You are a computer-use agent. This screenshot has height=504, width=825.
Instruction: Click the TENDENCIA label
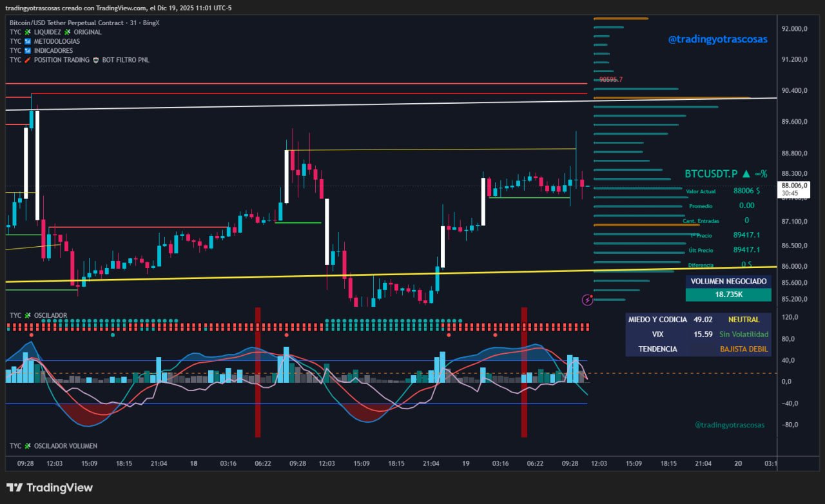click(657, 349)
